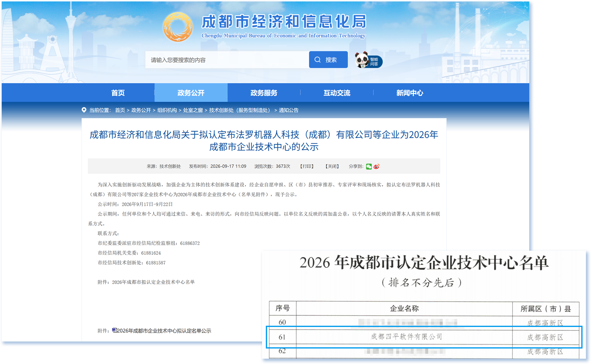Select 附件：2026年成都市拟认定企业技术中心名单 text
Screen dimensions: 591x364
pos(146,282)
